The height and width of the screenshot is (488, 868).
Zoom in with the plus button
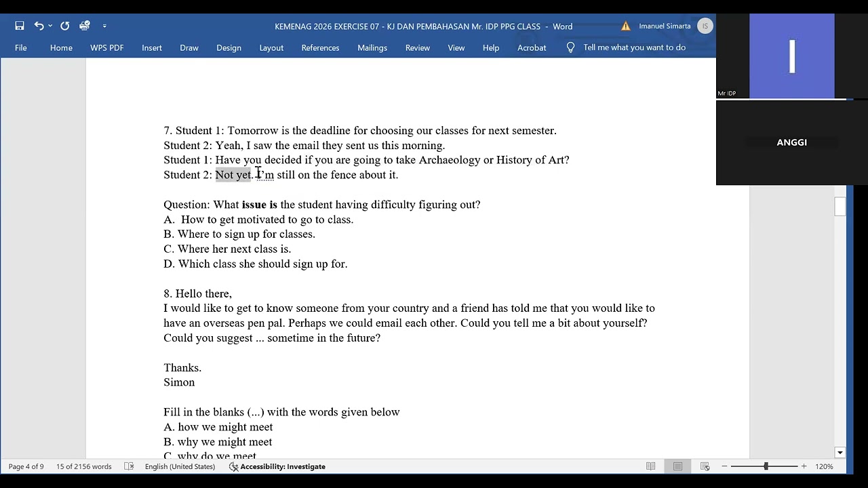(x=804, y=466)
